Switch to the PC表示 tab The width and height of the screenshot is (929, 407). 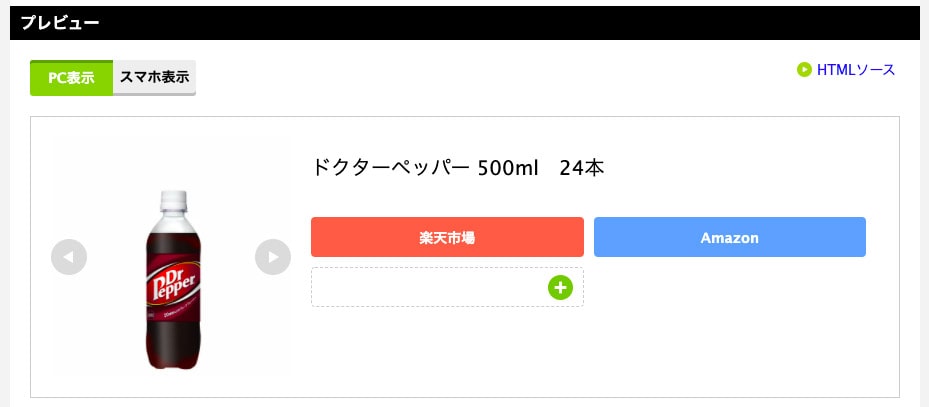[x=71, y=78]
